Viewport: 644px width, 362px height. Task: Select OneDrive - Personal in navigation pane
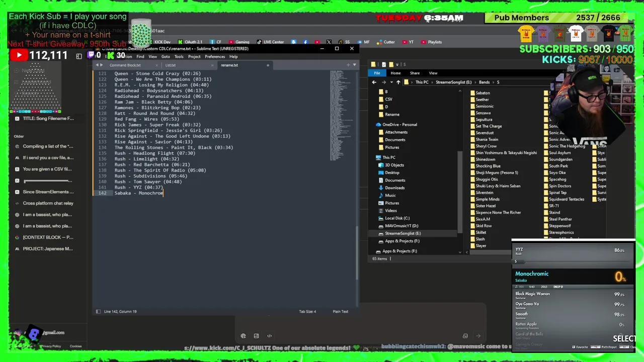click(x=399, y=124)
